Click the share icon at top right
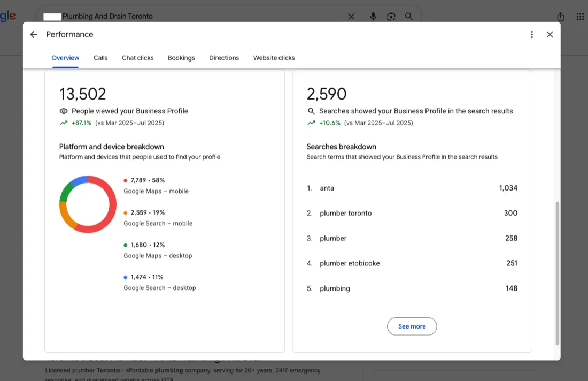Image resolution: width=588 pixels, height=381 pixels. (560, 17)
